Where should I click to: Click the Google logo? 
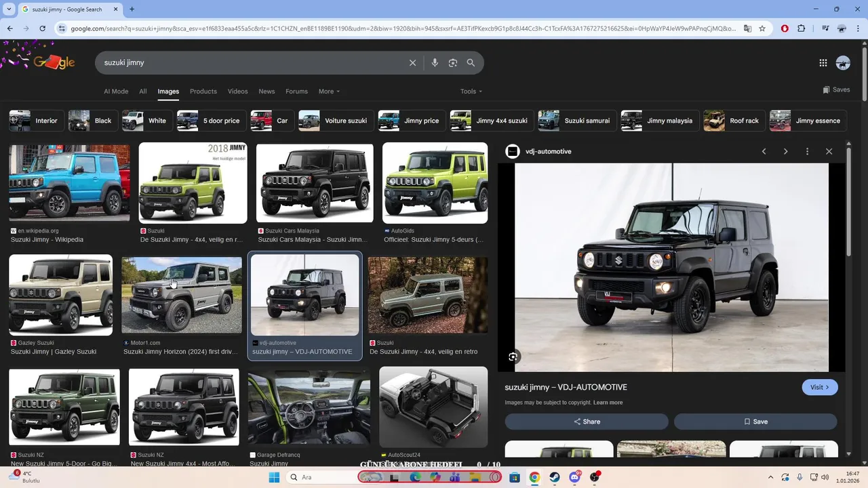tap(54, 62)
